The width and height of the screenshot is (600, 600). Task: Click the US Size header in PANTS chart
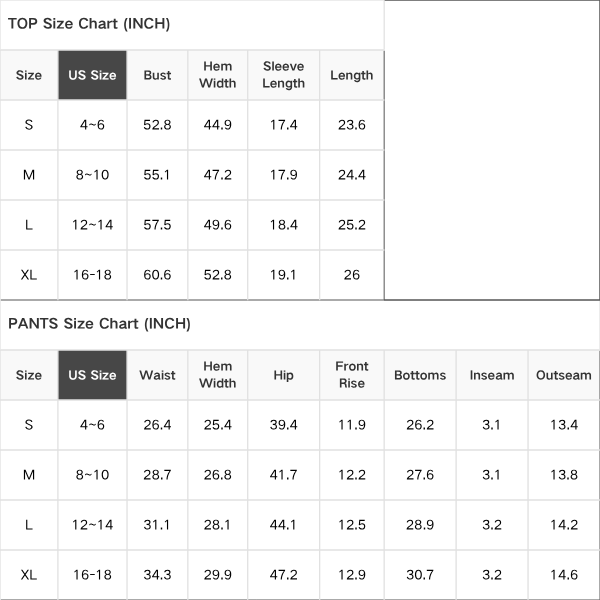92,375
